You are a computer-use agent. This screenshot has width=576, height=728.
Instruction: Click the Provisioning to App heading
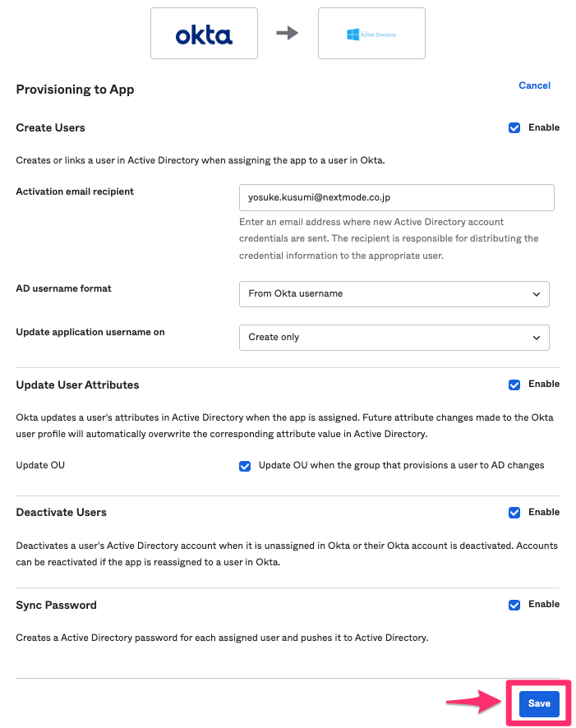click(x=75, y=89)
